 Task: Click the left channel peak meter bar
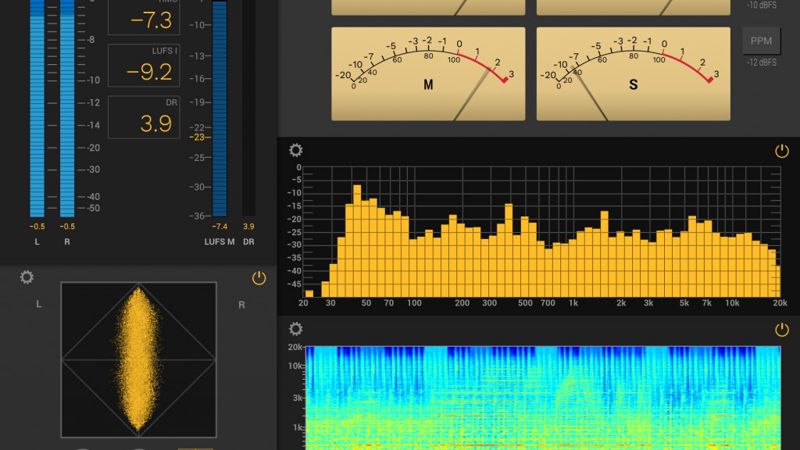[x=37, y=108]
